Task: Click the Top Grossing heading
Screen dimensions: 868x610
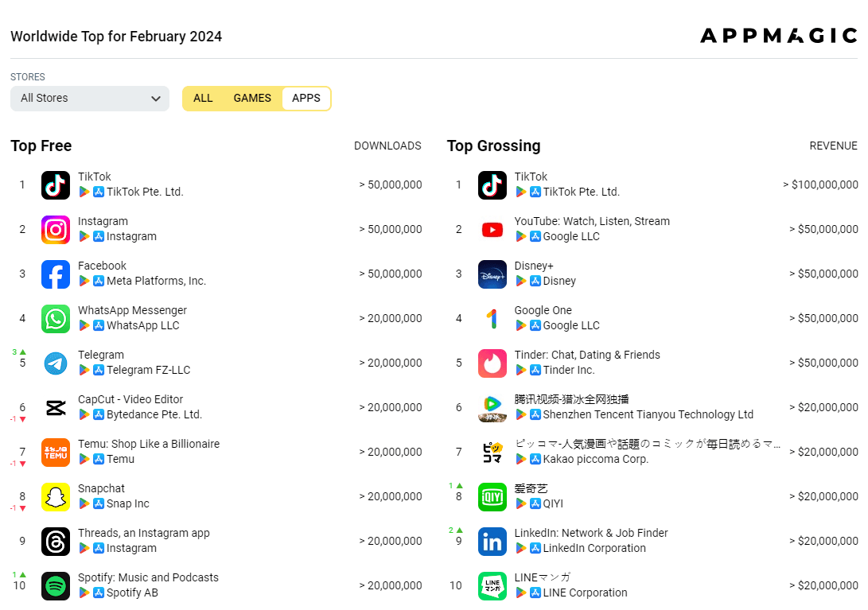Action: pyautogui.click(x=494, y=146)
